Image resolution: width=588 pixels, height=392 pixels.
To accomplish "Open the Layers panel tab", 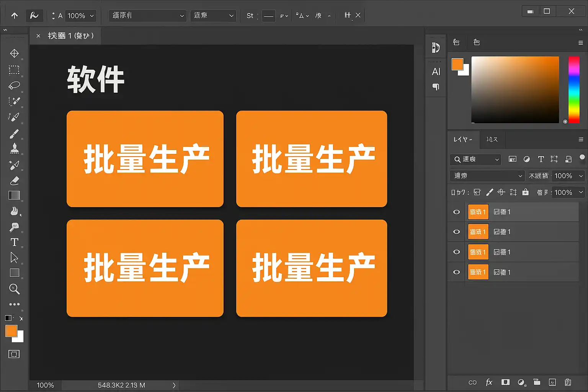I will (462, 139).
